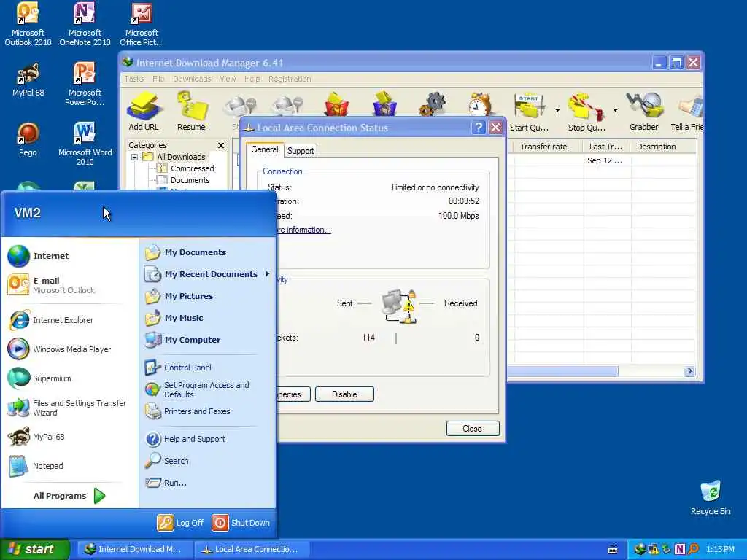Launch Internet from Start menu
The height and width of the screenshot is (560, 747).
[69, 256]
